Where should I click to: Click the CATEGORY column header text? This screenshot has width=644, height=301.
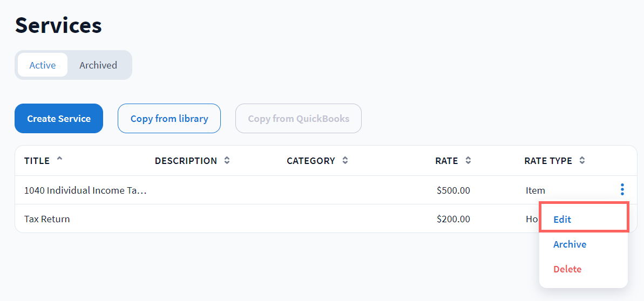click(x=311, y=161)
